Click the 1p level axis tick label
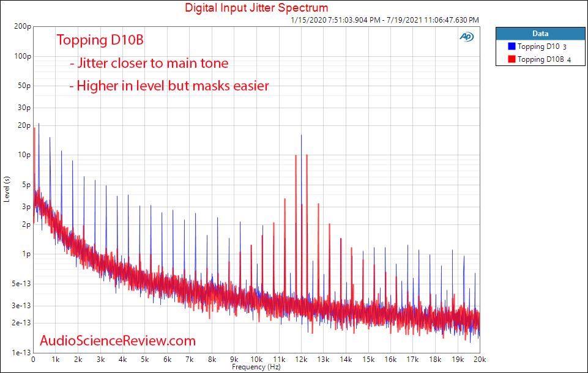Viewport: 588px width, 373px height. point(26,254)
